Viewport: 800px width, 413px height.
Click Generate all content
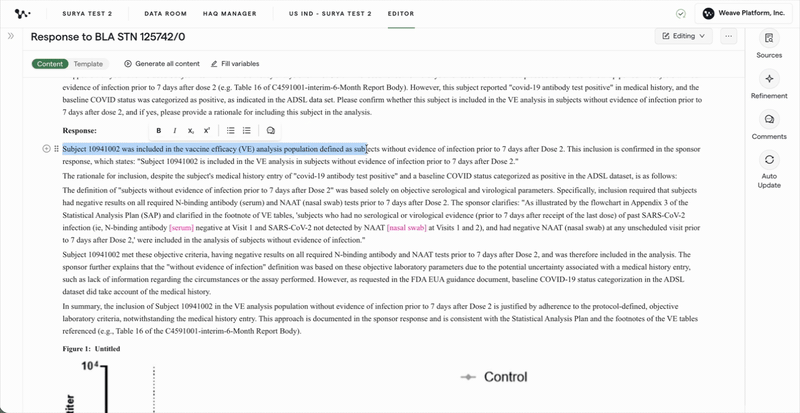[x=162, y=64]
